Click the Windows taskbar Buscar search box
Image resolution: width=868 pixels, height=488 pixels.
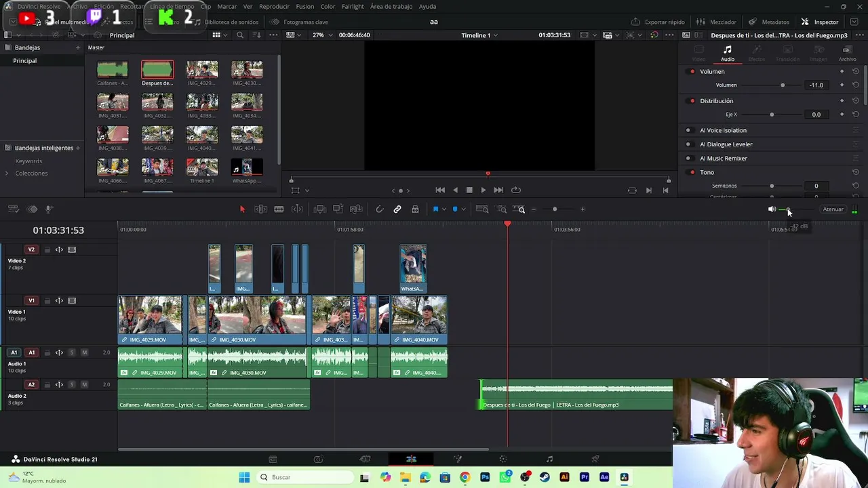click(x=304, y=477)
